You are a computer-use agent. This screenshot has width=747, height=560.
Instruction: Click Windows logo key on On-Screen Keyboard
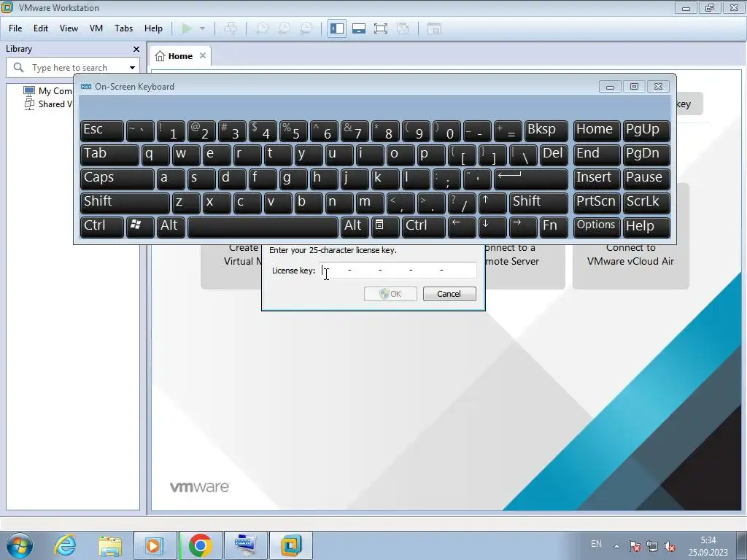pos(140,227)
